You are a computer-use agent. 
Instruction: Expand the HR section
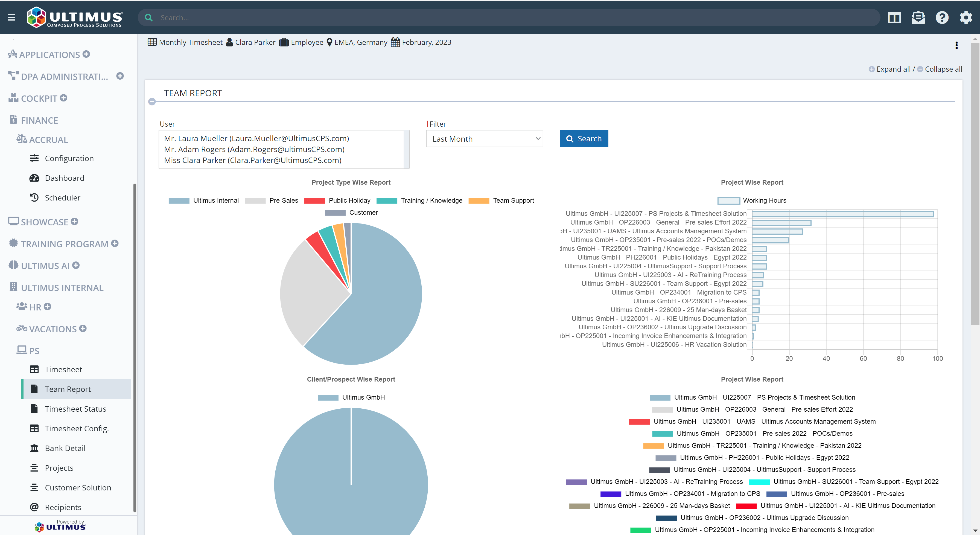(48, 306)
